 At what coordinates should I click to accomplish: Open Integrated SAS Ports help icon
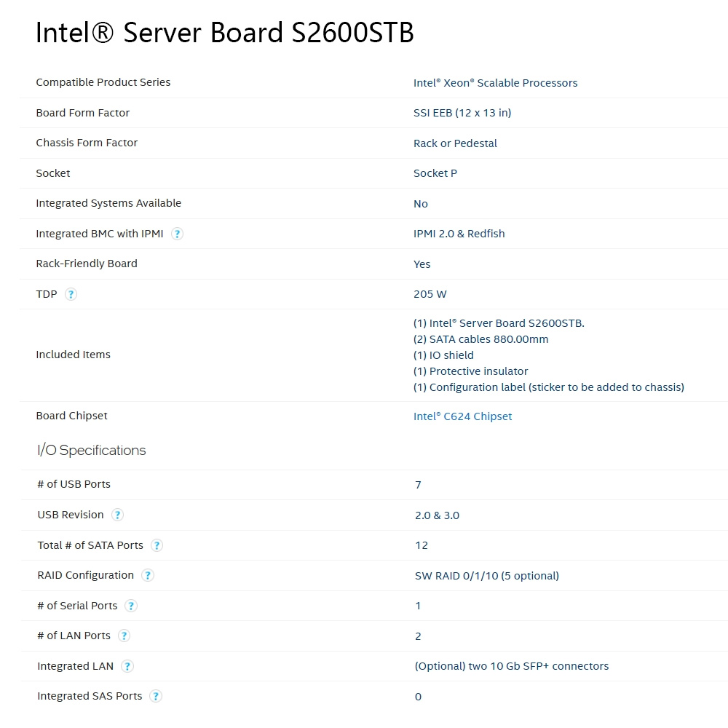click(x=156, y=697)
